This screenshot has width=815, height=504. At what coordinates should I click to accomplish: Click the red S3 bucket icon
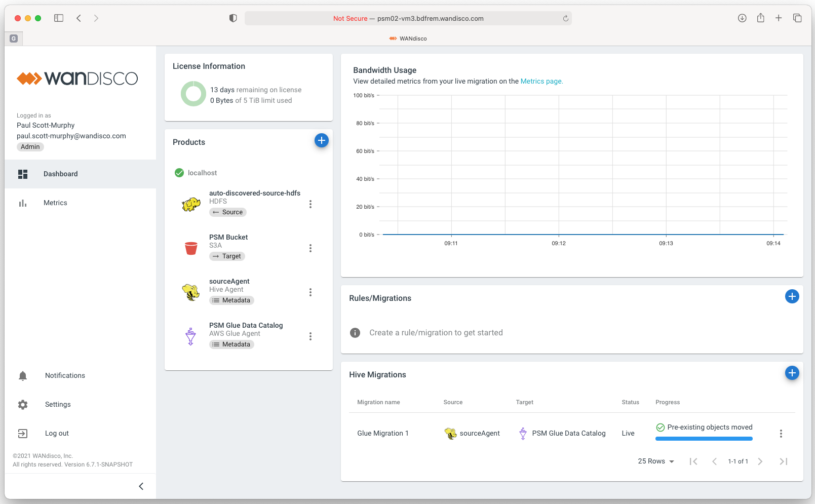pos(191,248)
